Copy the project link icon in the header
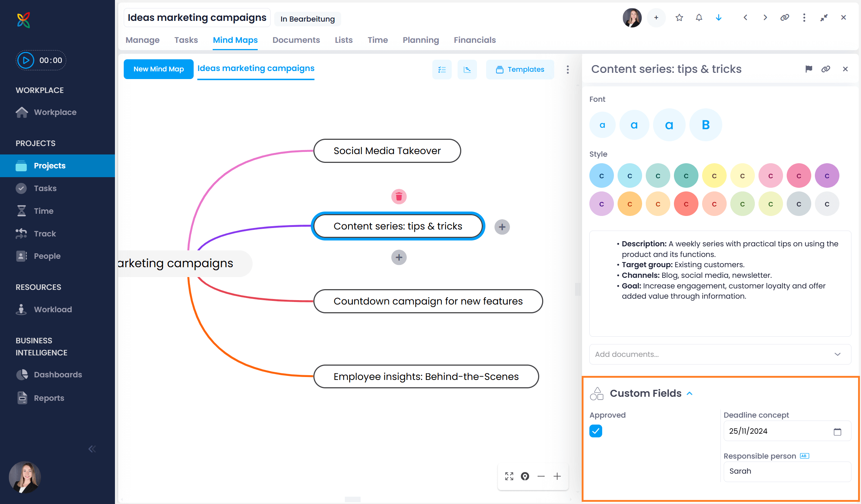The image size is (861, 504). click(784, 17)
